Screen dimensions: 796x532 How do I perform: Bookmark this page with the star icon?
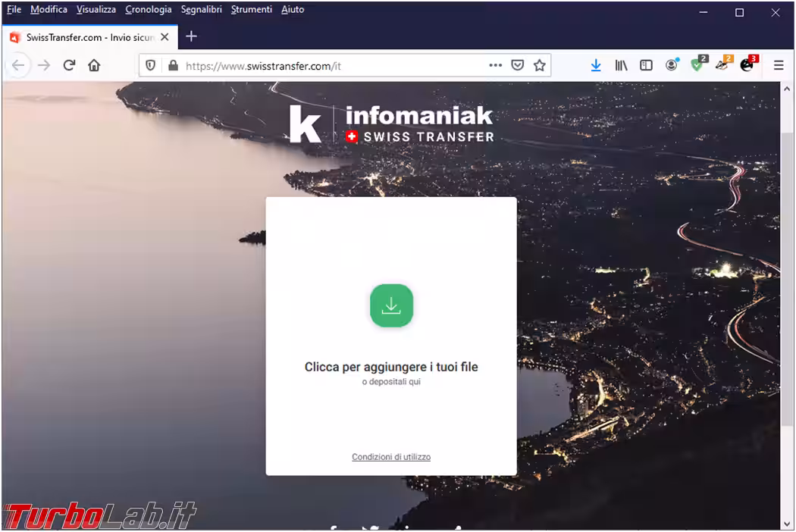point(539,65)
